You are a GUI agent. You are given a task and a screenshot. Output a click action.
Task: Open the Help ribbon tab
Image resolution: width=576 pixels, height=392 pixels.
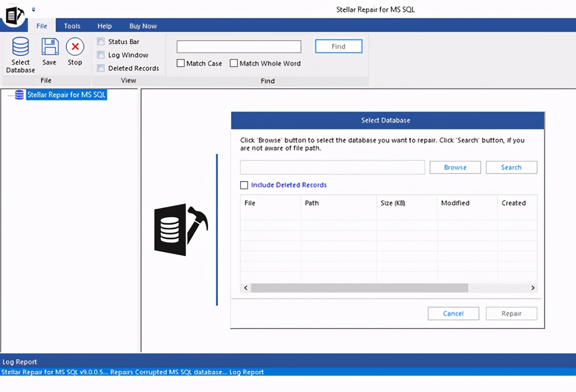(x=105, y=26)
